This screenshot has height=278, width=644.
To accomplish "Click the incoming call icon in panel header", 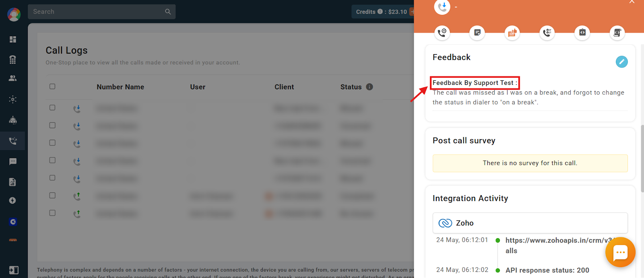I will [442, 6].
